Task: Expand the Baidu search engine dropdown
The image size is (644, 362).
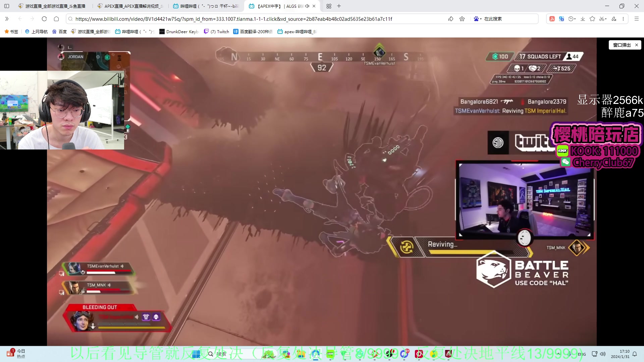Action: pos(481,19)
